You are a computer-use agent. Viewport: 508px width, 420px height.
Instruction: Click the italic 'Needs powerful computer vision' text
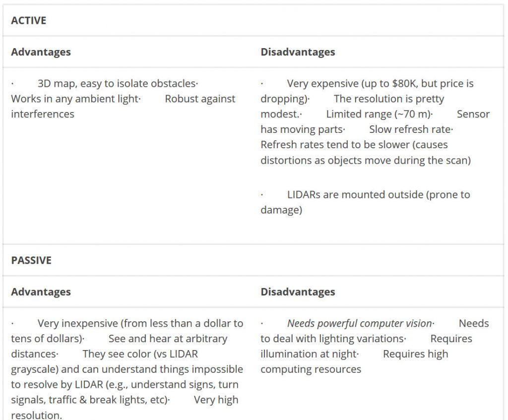(x=359, y=324)
